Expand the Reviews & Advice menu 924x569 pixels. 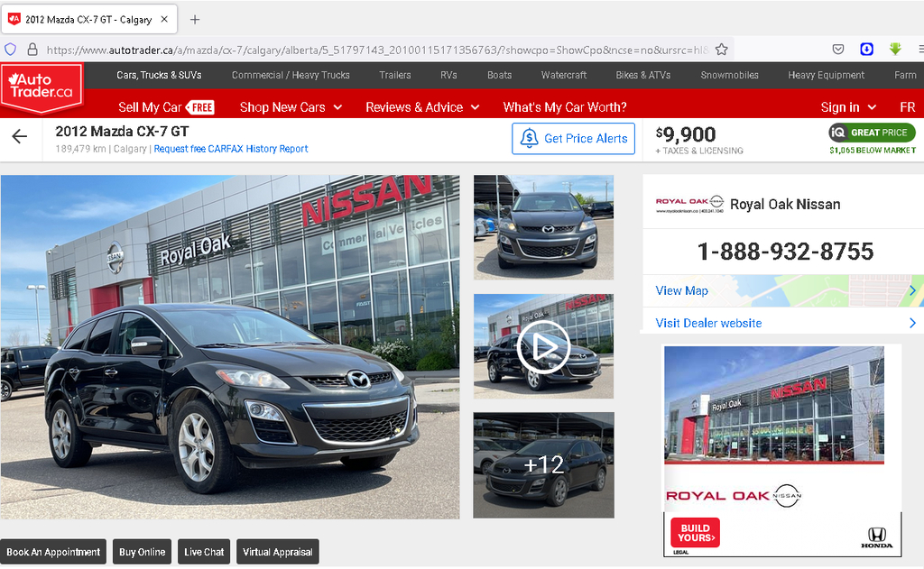(422, 107)
